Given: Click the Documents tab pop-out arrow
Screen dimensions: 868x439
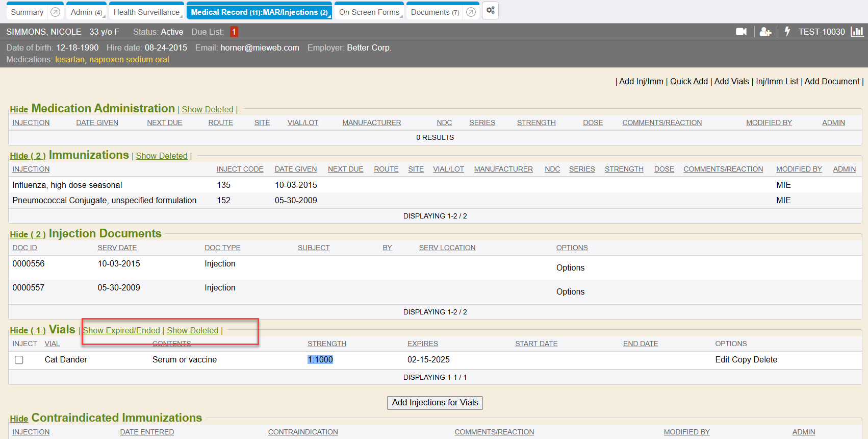Looking at the screenshot, I should (471, 12).
